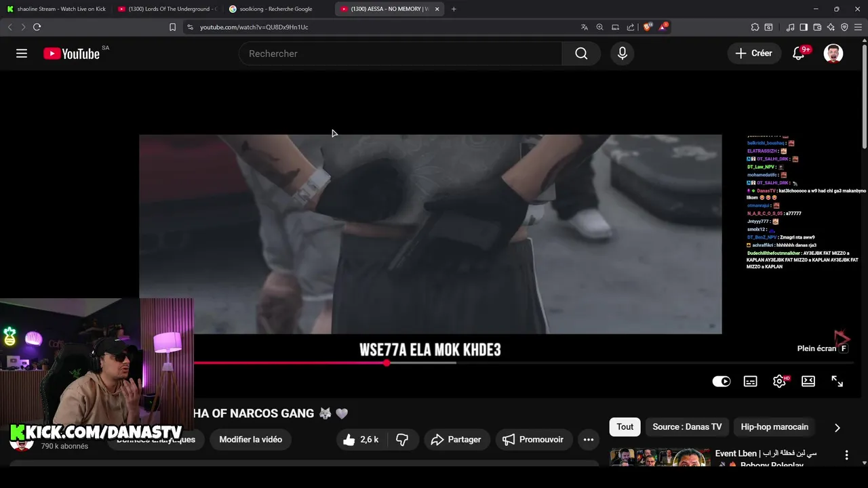This screenshot has height=488, width=868.
Task: Click the page vertical scrollbar
Action: pyautogui.click(x=864, y=95)
